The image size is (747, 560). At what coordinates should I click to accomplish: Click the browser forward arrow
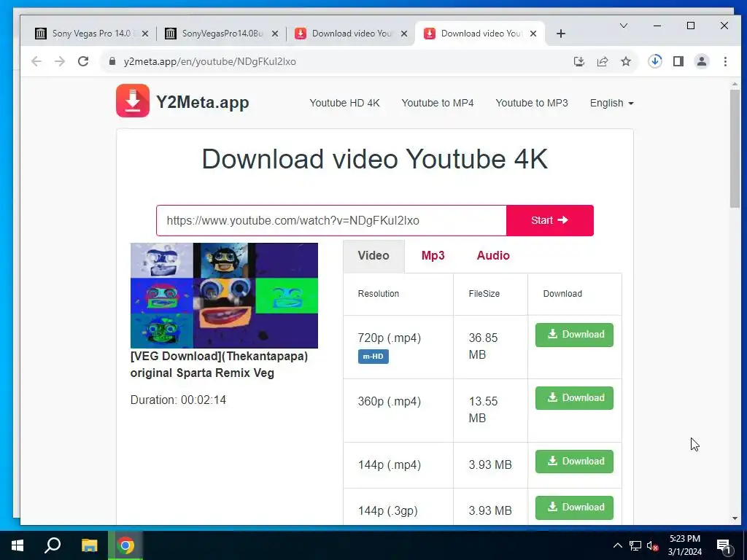pos(60,61)
